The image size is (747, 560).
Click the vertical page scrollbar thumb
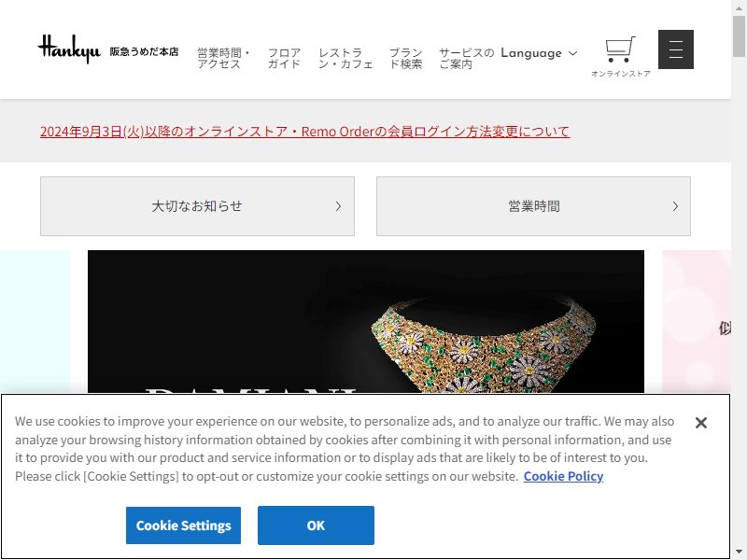(x=739, y=36)
